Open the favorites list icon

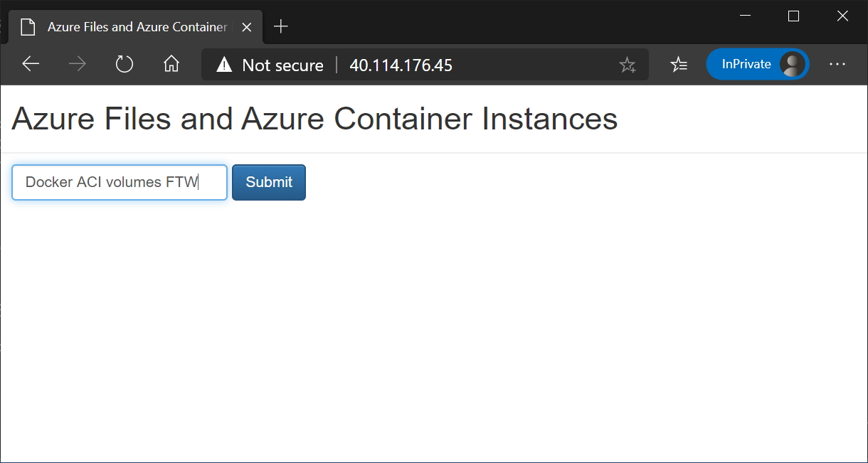(x=679, y=65)
